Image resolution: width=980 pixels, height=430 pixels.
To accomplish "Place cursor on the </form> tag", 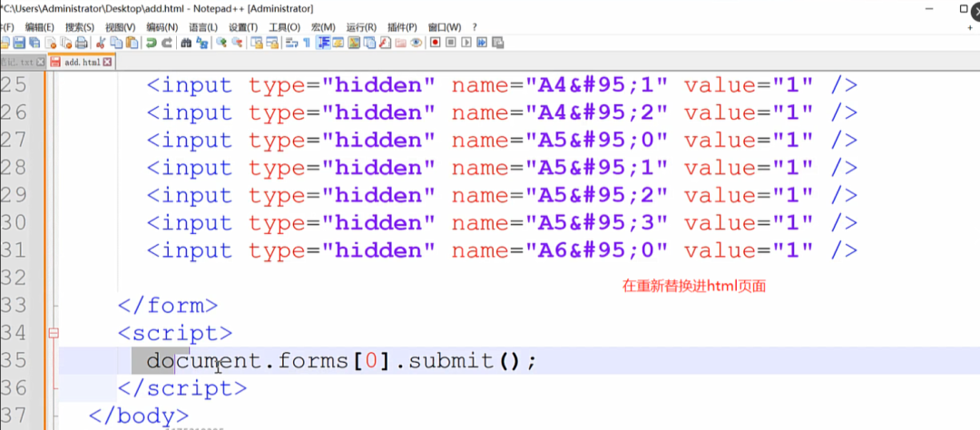I will tap(168, 306).
